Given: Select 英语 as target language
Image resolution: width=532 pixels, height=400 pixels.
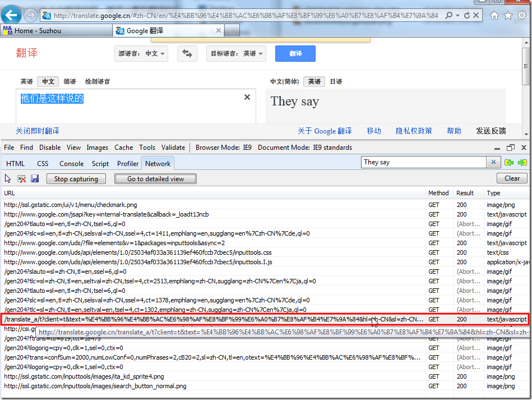Looking at the screenshot, I should [314, 81].
